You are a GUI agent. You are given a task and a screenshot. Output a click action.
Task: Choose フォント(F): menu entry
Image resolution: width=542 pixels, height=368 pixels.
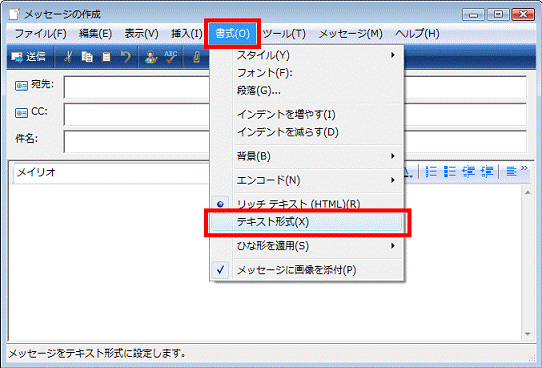coord(306,73)
